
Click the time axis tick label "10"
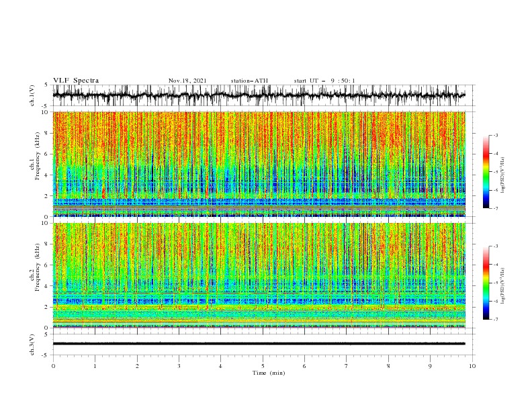point(472,366)
